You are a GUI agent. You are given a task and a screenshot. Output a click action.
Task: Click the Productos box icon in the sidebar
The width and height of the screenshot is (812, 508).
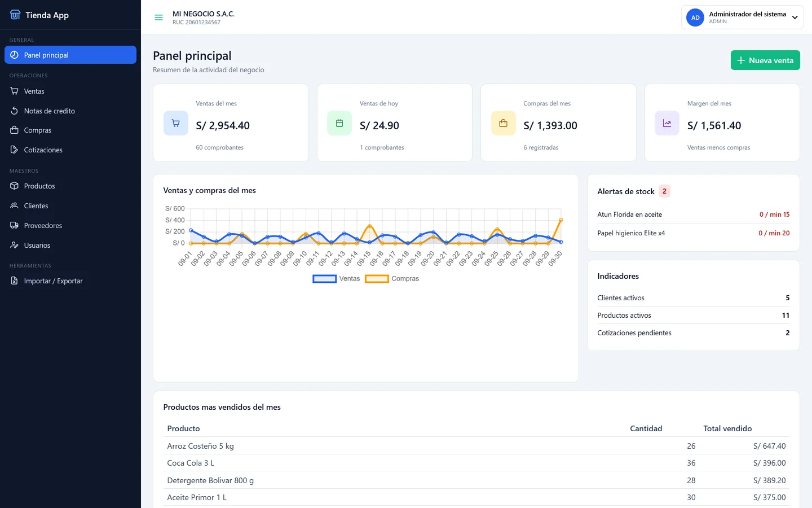tap(15, 186)
